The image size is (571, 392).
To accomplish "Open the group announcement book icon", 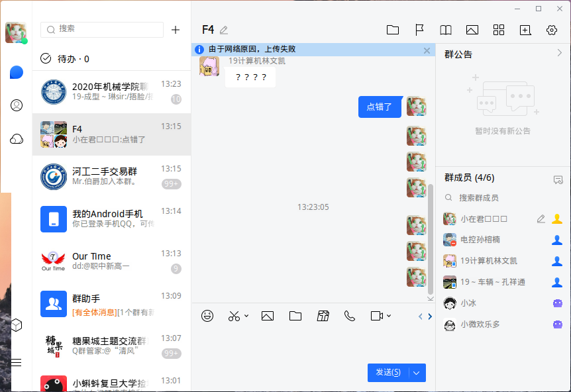I will pyautogui.click(x=445, y=30).
